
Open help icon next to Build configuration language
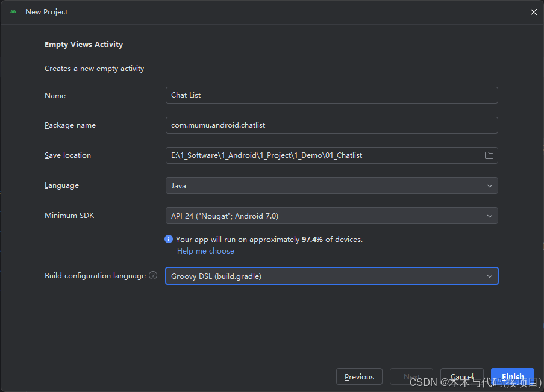[x=153, y=275]
